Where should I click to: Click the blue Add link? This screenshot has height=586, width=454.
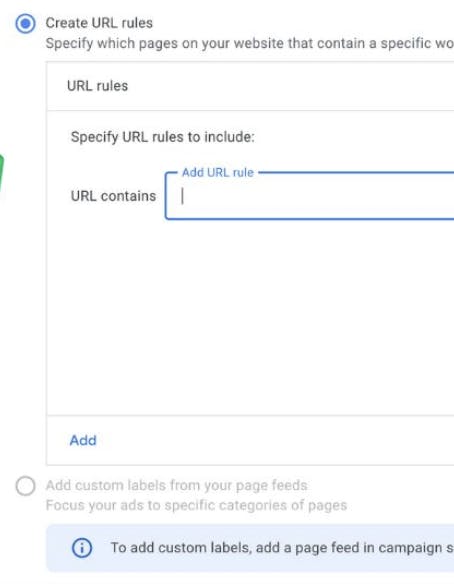click(x=83, y=440)
